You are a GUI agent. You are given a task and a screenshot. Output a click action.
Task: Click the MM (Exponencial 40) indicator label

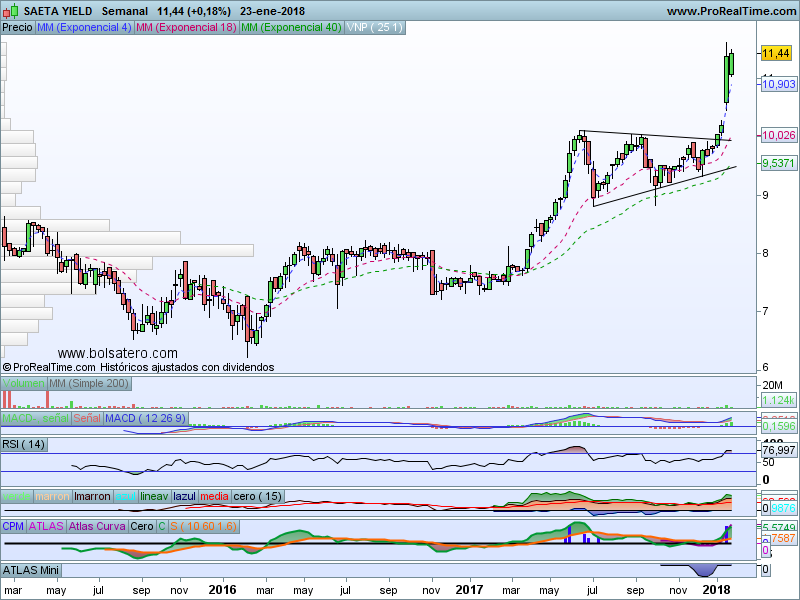coord(291,27)
